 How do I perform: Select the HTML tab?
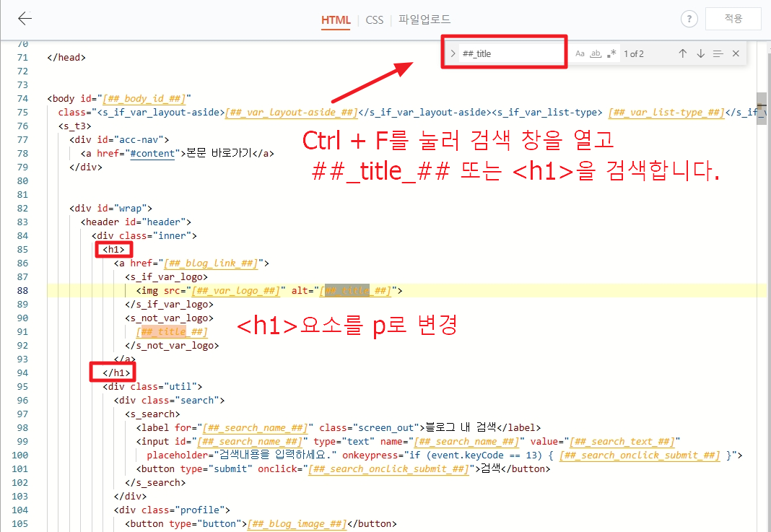click(x=335, y=20)
